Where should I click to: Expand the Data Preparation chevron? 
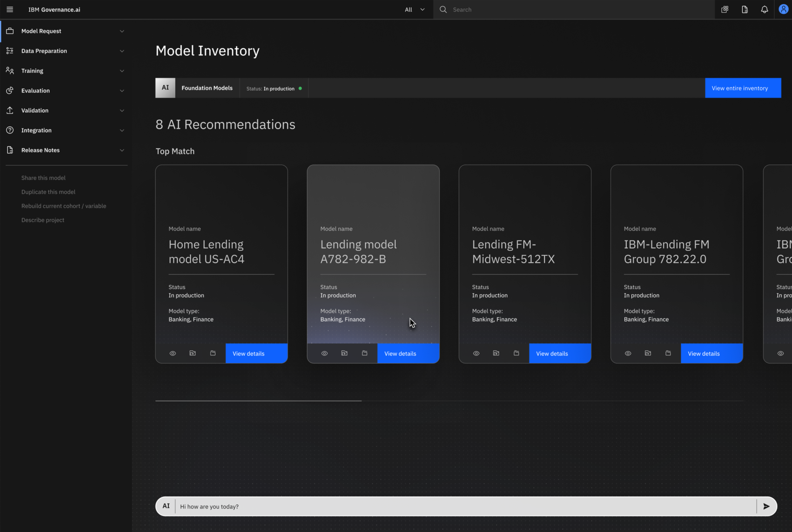(122, 51)
